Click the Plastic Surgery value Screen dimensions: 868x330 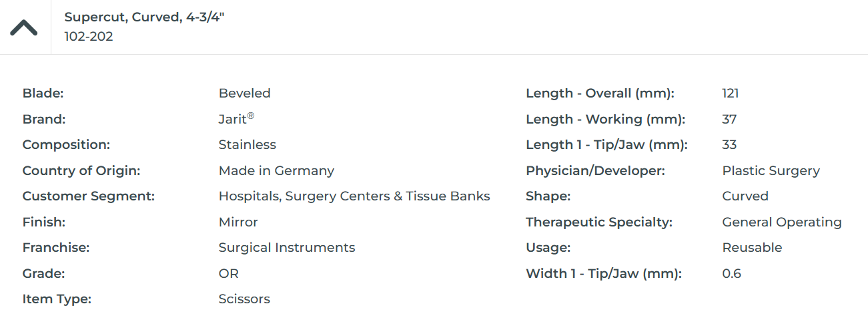(771, 171)
